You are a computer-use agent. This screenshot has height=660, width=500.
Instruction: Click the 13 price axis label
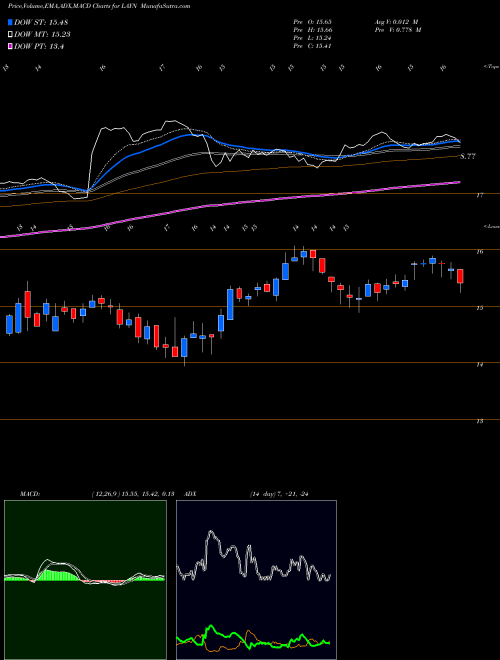479,421
